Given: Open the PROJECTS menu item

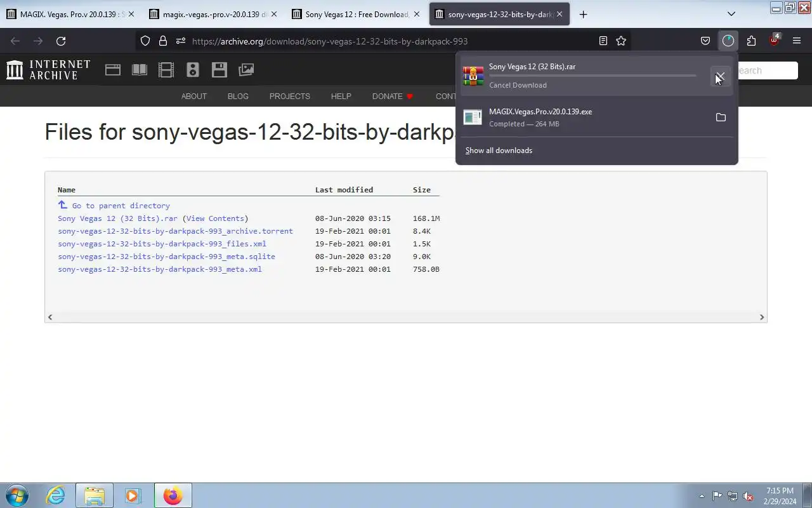Looking at the screenshot, I should coord(290,97).
